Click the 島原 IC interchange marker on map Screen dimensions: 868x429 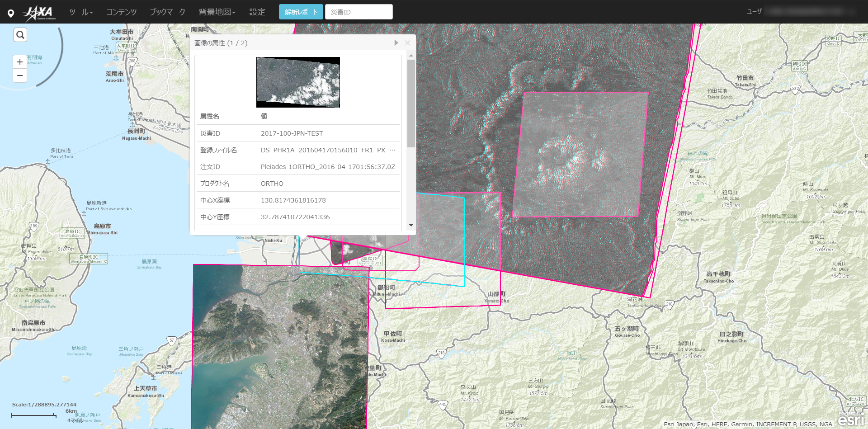coord(72,233)
